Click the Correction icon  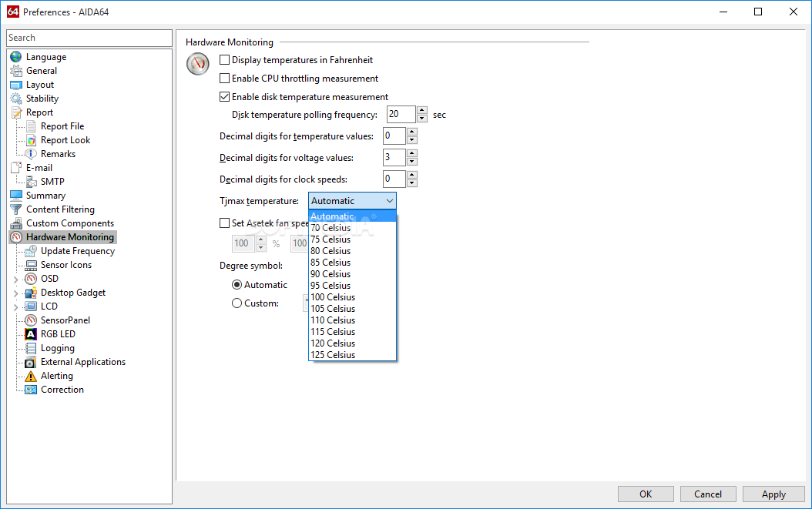tap(31, 390)
